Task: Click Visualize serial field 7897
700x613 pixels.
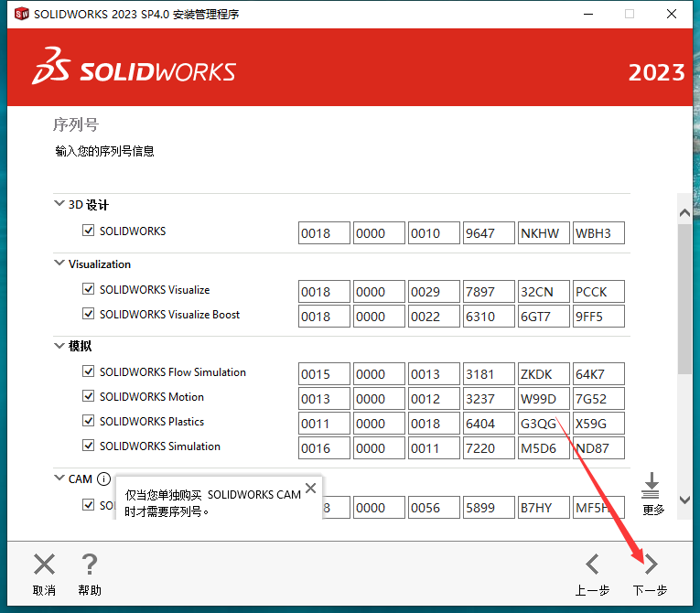Action: coord(489,292)
